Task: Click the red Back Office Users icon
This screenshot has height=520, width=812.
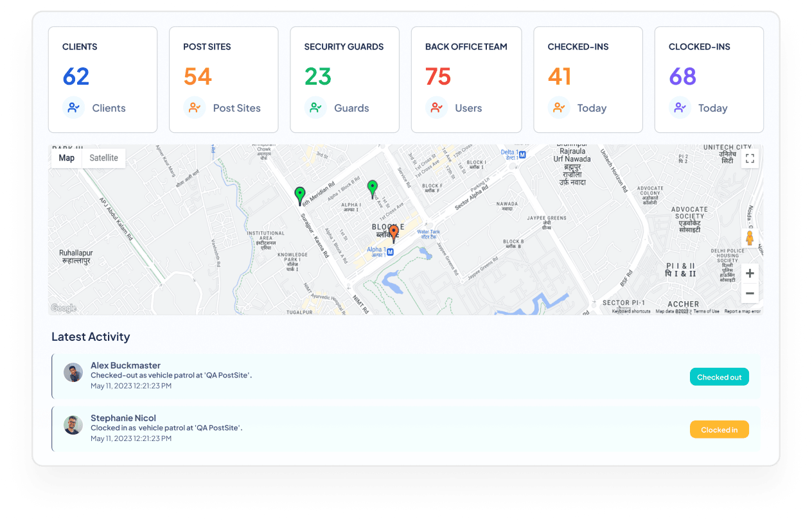Action: click(437, 108)
